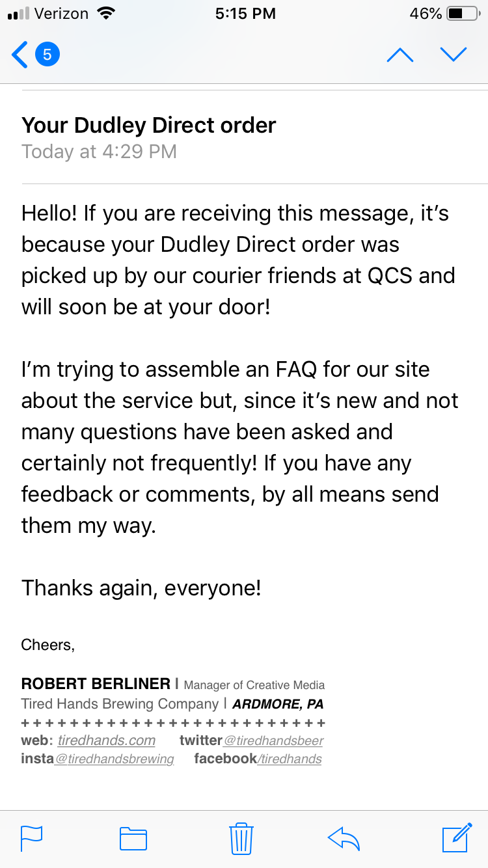488x868 pixels.
Task: Tap the ROBERT BERLINER signature name
Action: tap(96, 683)
